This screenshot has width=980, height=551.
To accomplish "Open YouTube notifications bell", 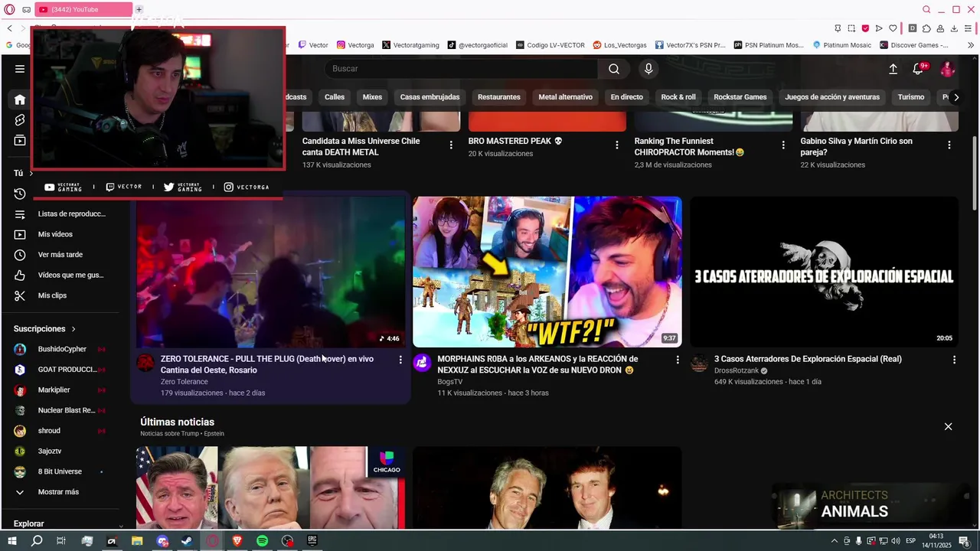I will pos(918,69).
